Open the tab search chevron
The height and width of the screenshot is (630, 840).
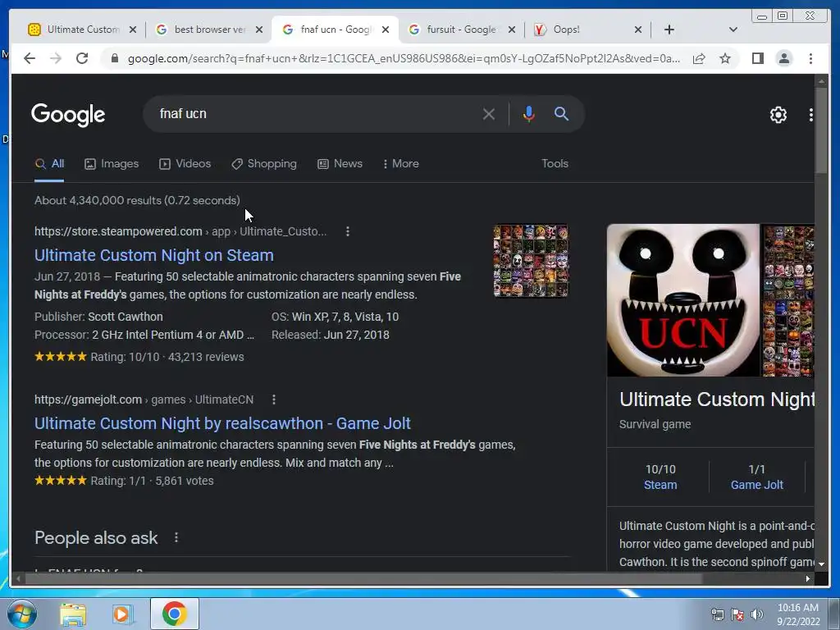pyautogui.click(x=733, y=30)
